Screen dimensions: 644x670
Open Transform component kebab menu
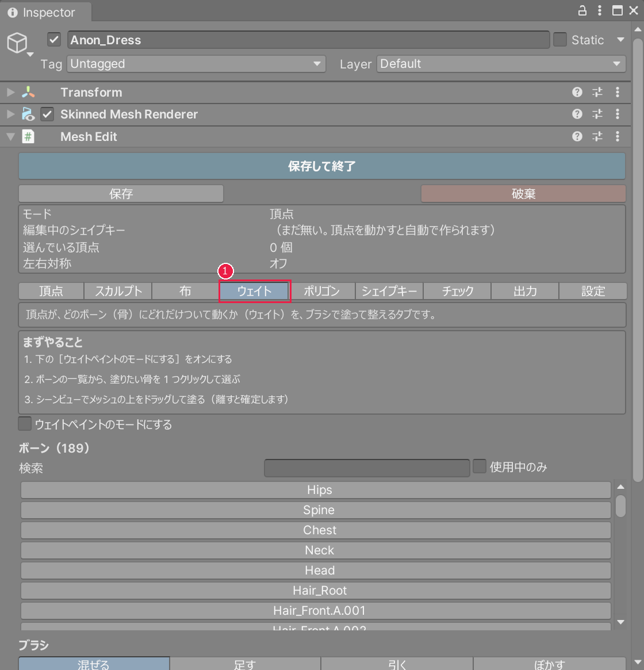coord(618,92)
